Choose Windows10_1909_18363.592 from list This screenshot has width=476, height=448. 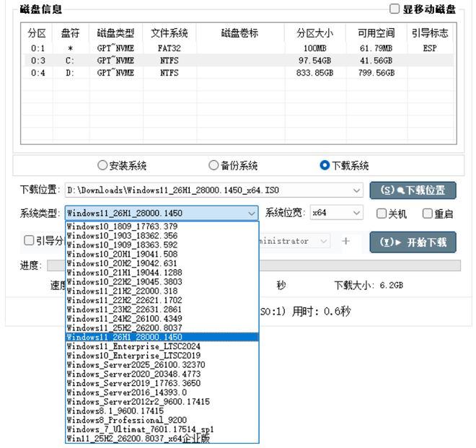pyautogui.click(x=162, y=245)
